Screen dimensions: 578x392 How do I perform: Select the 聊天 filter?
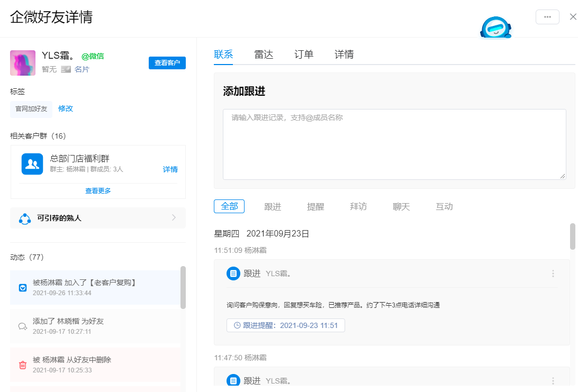click(401, 206)
